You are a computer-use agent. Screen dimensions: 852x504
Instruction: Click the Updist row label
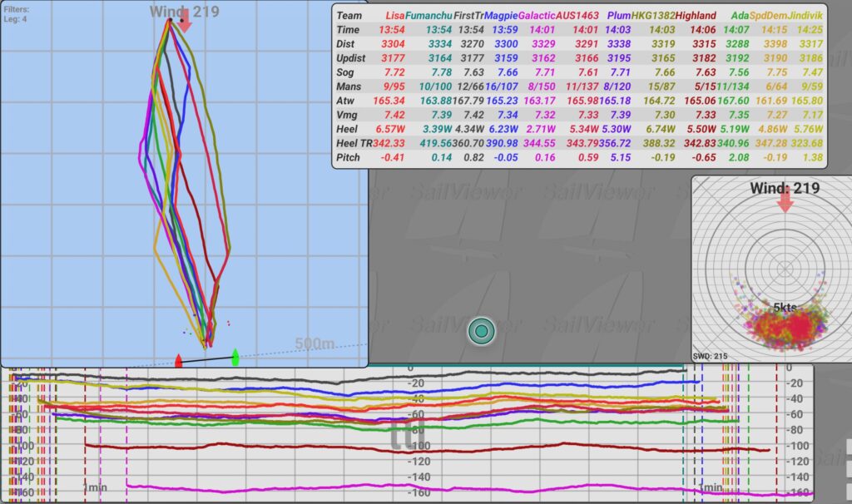click(x=351, y=58)
